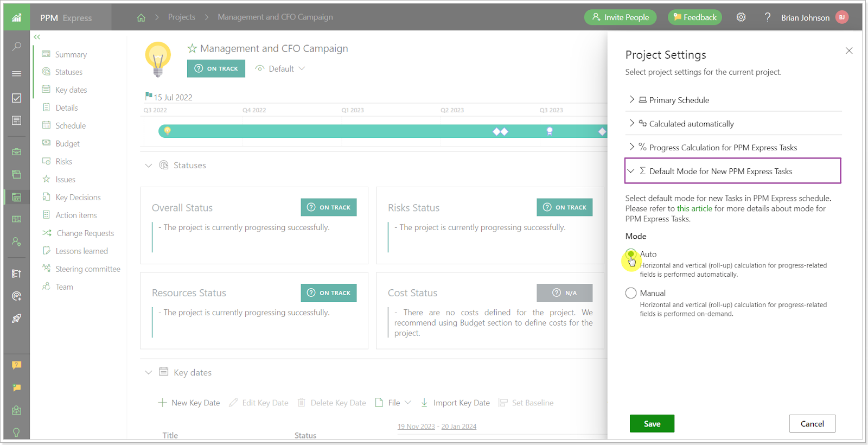Viewport: 868px width, 445px height.
Task: Select the Manual mode radio button
Action: pyautogui.click(x=631, y=293)
